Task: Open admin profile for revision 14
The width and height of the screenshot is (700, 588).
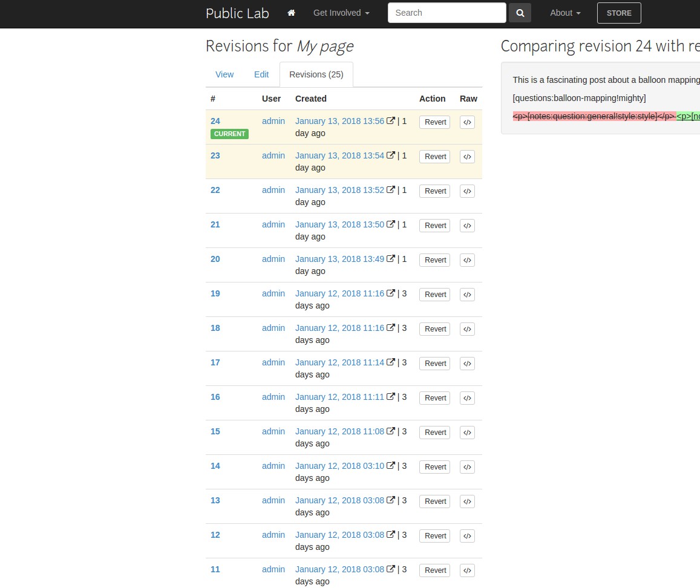Action: (273, 466)
